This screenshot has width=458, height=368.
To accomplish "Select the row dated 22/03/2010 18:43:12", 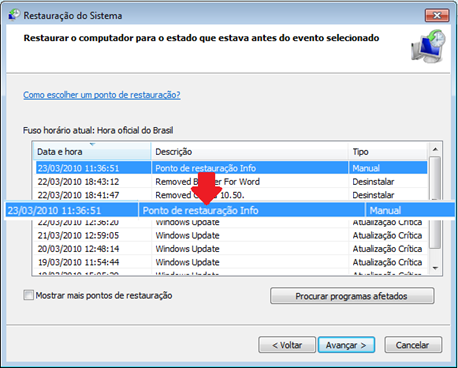I will click(x=231, y=182).
